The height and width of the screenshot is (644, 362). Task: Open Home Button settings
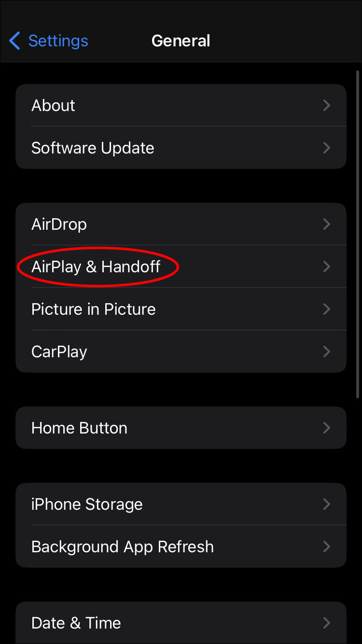[181, 428]
